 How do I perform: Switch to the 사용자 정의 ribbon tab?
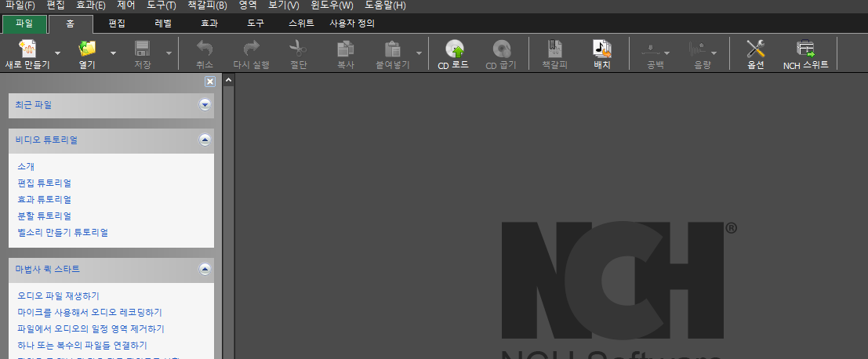(x=352, y=24)
